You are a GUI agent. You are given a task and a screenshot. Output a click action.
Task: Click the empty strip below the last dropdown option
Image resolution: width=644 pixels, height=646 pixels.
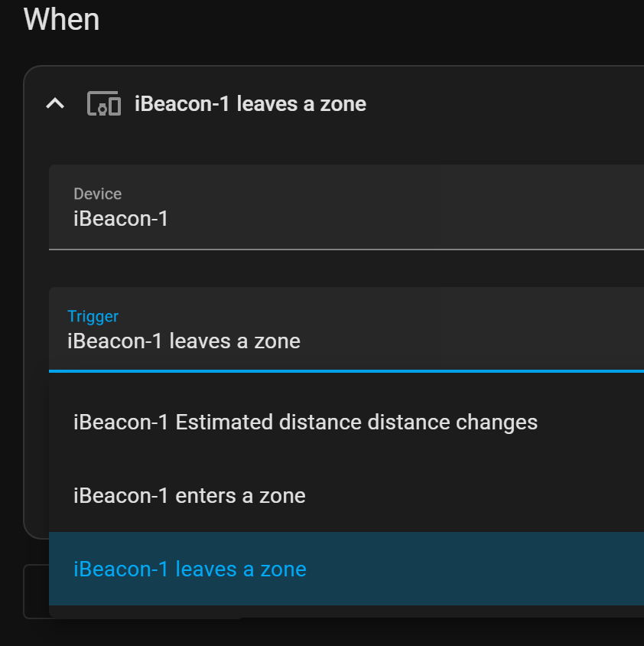pyautogui.click(x=346, y=612)
